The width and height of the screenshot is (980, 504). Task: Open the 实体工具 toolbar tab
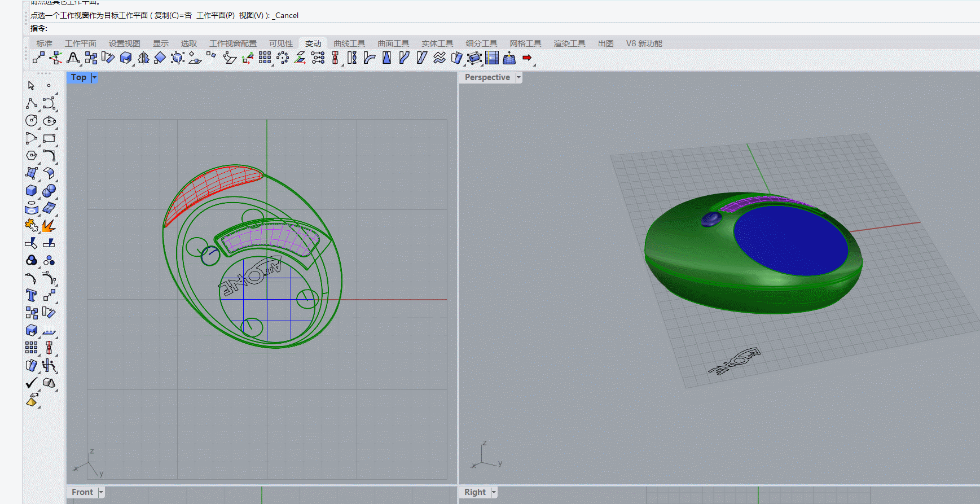[x=437, y=43]
